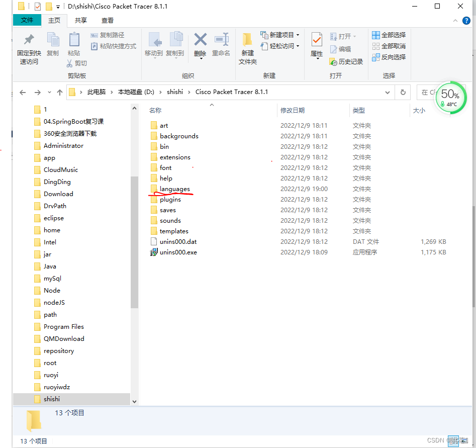Click Move to (移动到) icon

155,40
